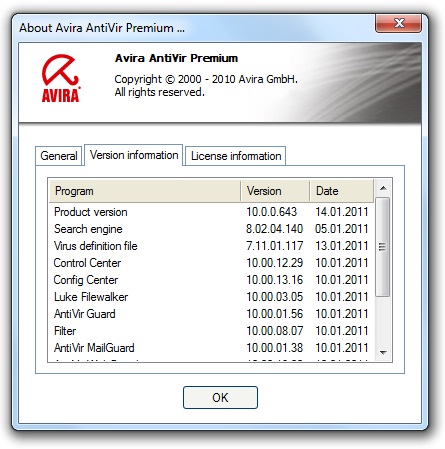Image resolution: width=445 pixels, height=449 pixels.
Task: Open the License information tab
Action: click(x=236, y=156)
